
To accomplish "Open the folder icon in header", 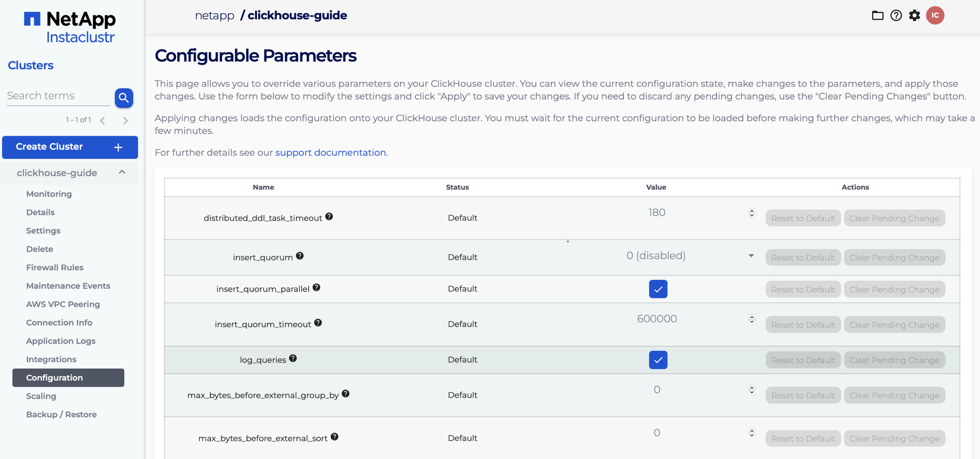I will click(877, 15).
